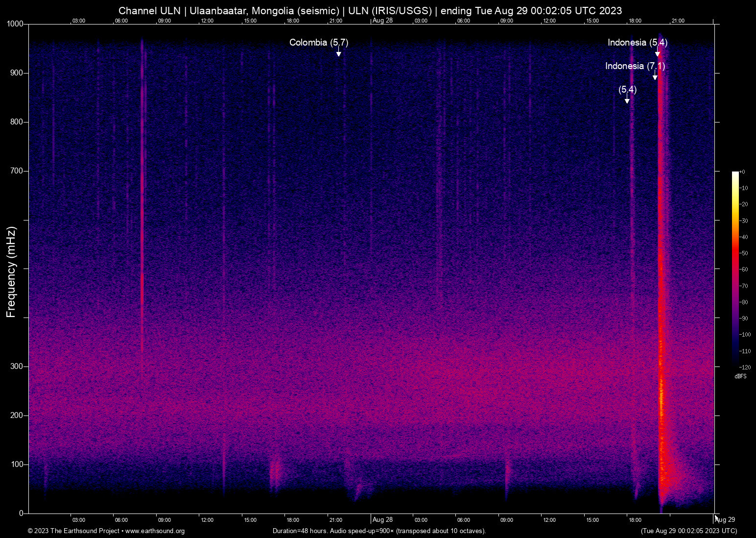This screenshot has height=538, width=756.
Task: Click the -20 value on the color scale
Action: point(744,204)
